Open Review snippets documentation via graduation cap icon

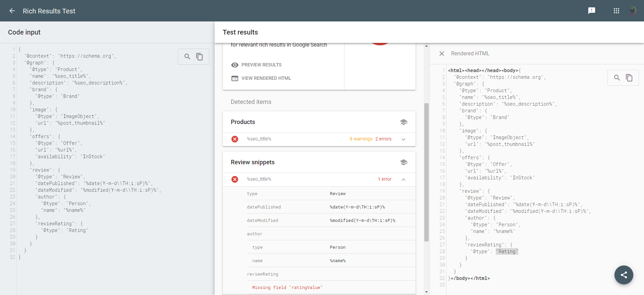[x=404, y=162]
